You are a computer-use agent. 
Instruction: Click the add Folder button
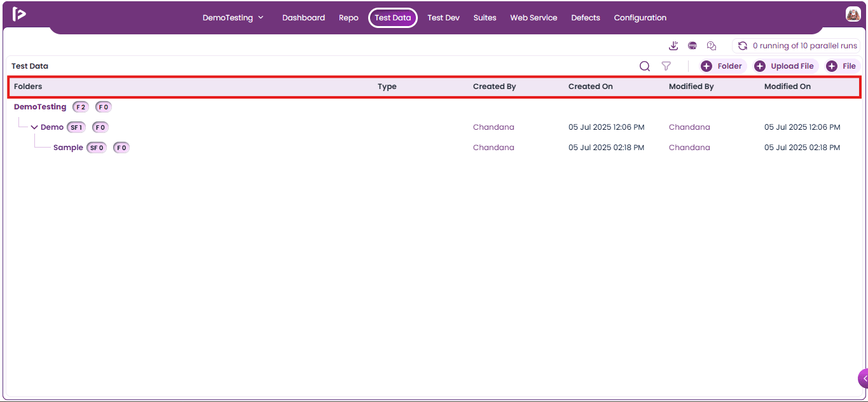[x=723, y=66]
